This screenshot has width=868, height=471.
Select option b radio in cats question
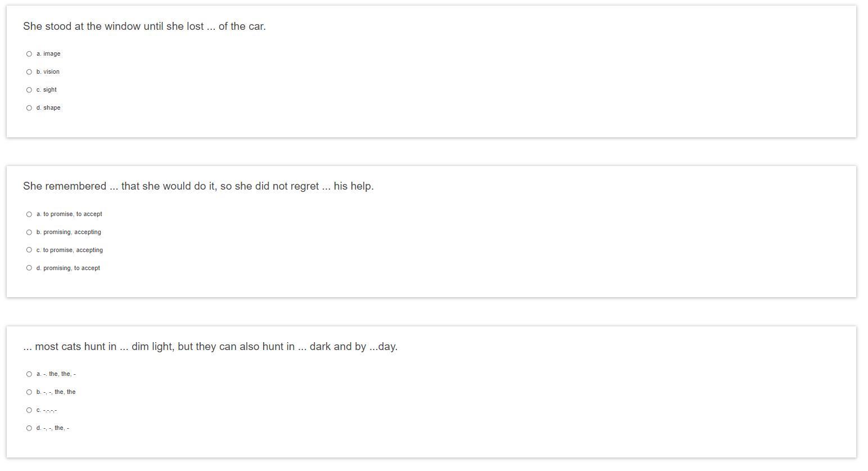29,392
